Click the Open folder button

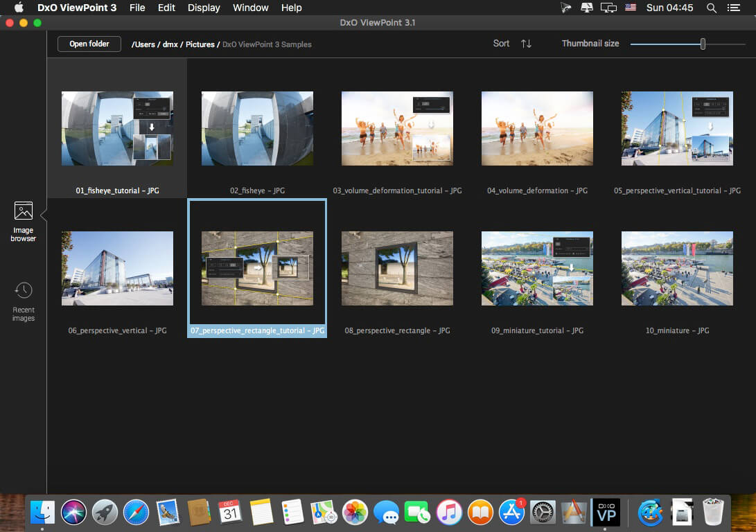pyautogui.click(x=89, y=44)
